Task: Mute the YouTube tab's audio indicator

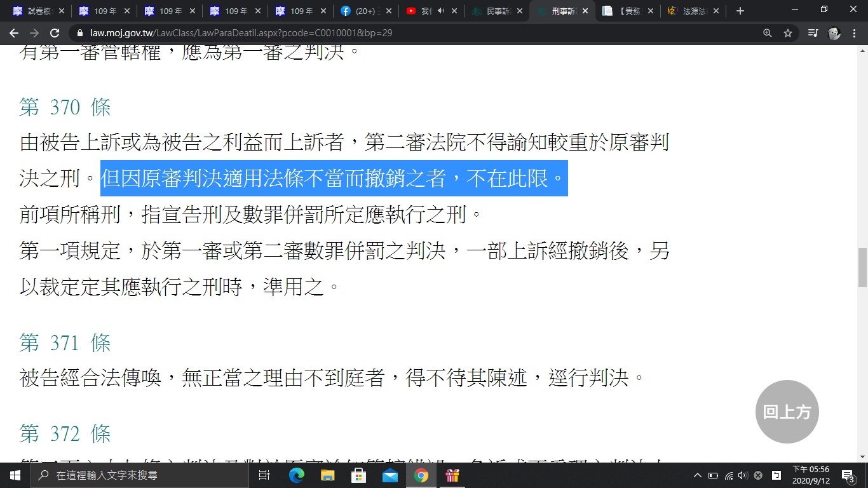Action: [x=441, y=11]
